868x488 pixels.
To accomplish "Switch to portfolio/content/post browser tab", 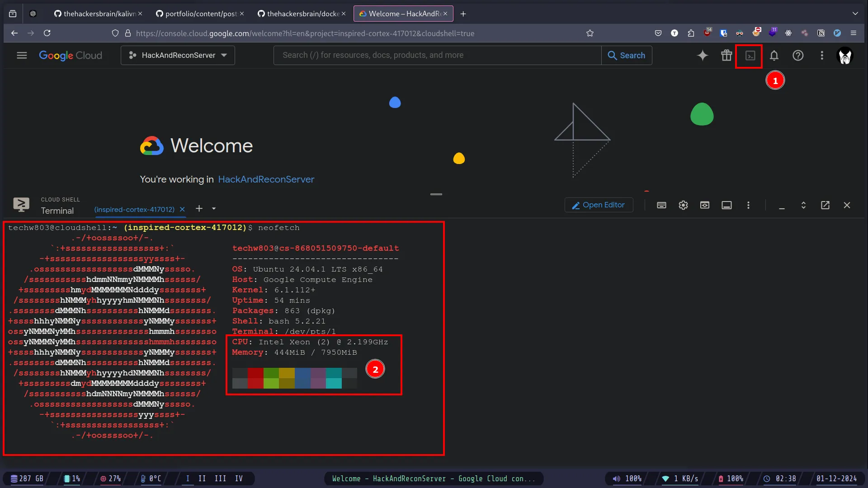I will [x=200, y=14].
